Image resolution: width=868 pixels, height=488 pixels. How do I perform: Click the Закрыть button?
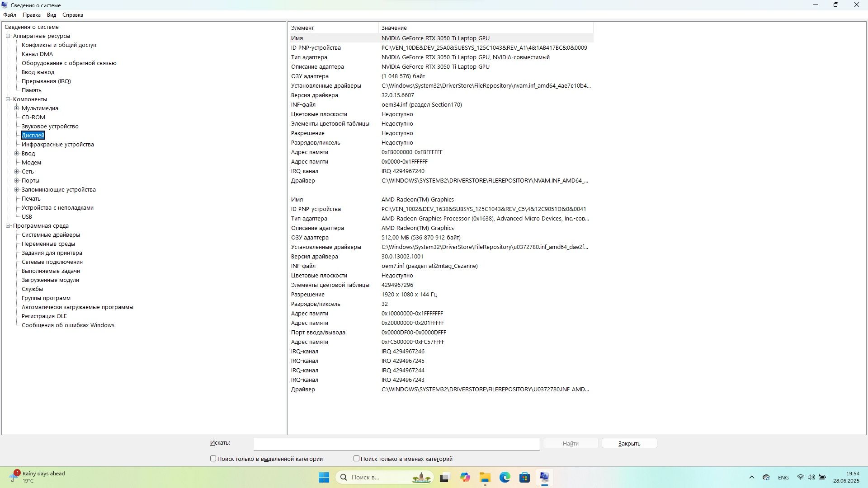tap(629, 444)
